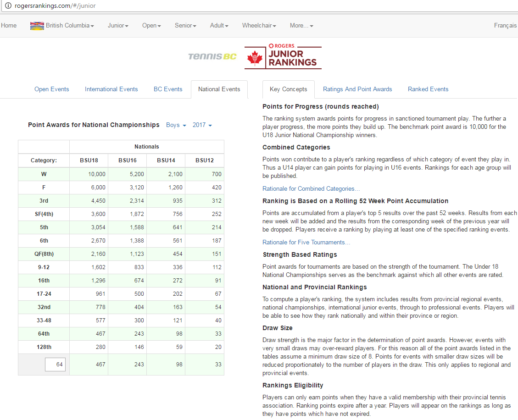Click the W row label
Image resolution: width=518 pixels, height=420 pixels.
(44, 174)
